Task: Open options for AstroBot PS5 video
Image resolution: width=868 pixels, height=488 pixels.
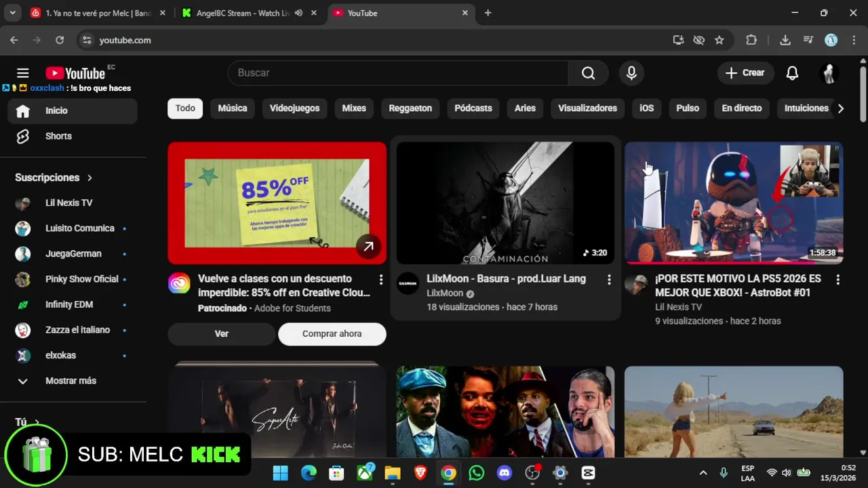Action: coord(837,279)
